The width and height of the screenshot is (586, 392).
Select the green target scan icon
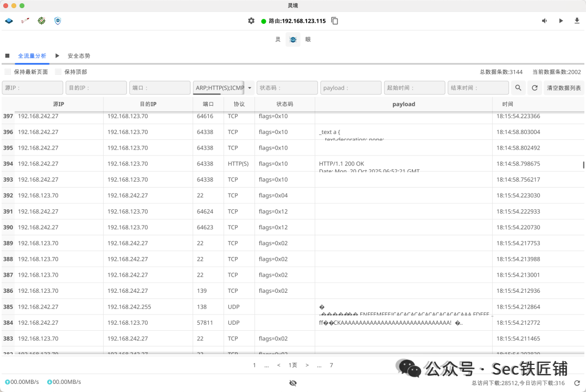click(x=41, y=21)
